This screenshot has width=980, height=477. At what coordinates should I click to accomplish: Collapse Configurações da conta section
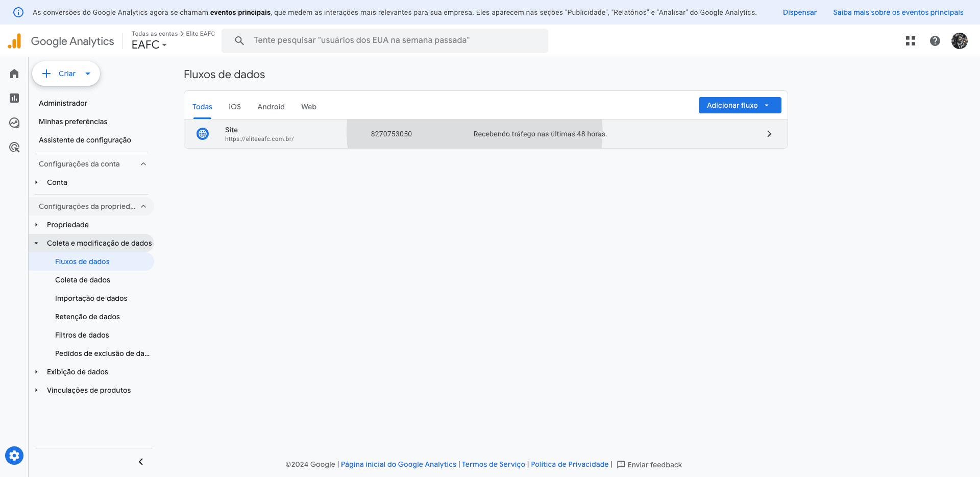coord(143,164)
